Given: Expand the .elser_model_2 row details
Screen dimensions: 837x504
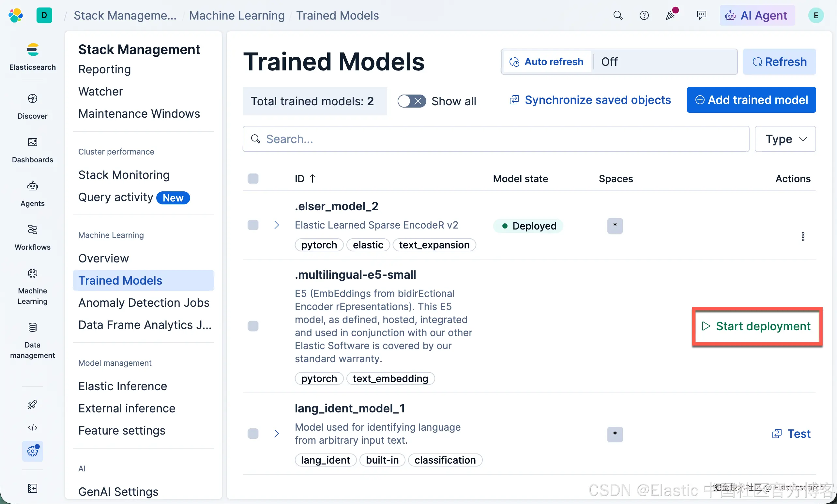Looking at the screenshot, I should tap(277, 225).
